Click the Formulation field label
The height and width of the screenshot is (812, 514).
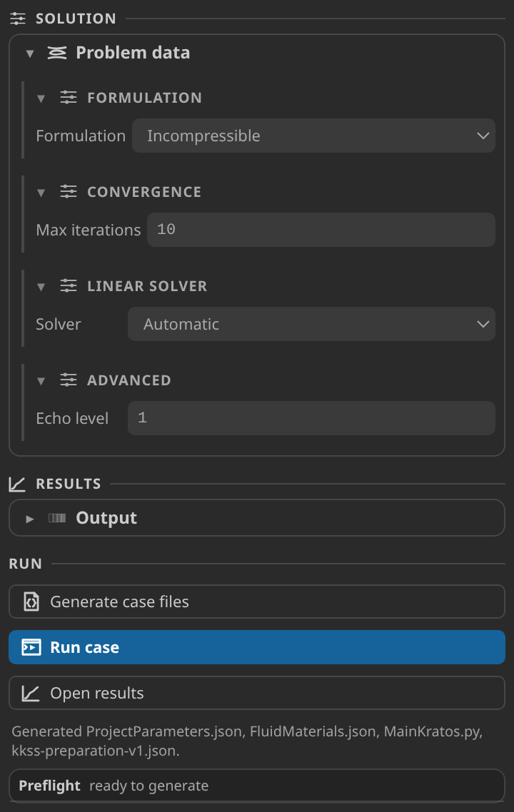click(81, 136)
